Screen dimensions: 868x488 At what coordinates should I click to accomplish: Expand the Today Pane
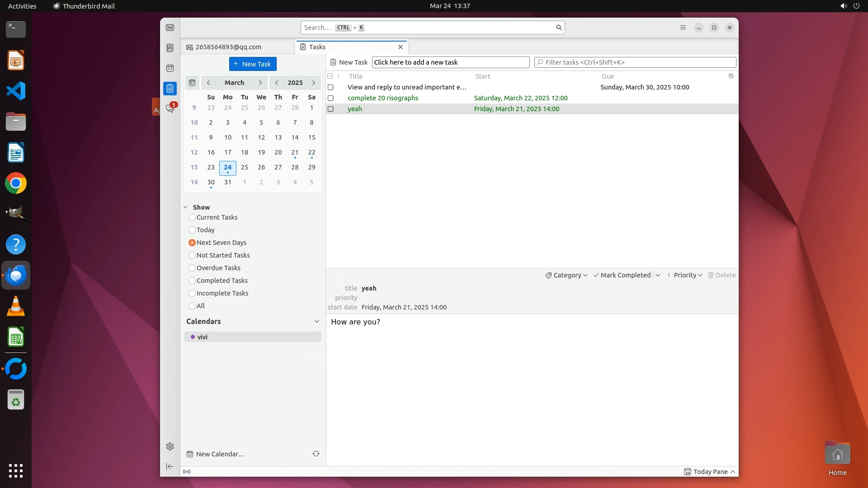pyautogui.click(x=710, y=472)
